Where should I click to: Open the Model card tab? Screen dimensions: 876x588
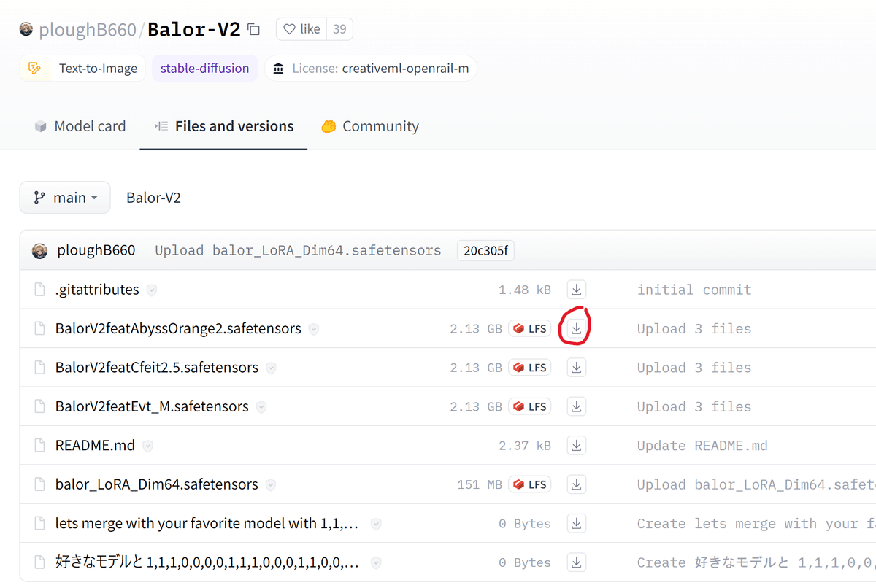80,126
